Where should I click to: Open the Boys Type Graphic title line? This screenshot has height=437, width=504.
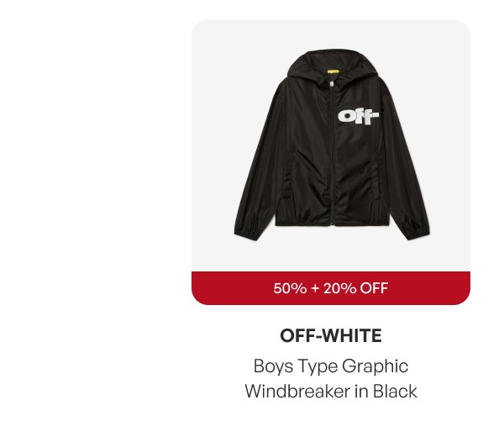coord(331,366)
